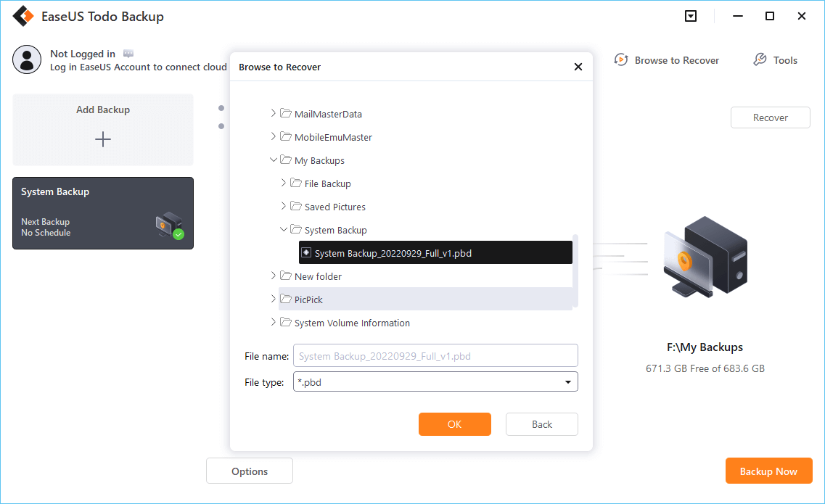
Task: Click the System Backup task status icon
Action: pyautogui.click(x=169, y=226)
